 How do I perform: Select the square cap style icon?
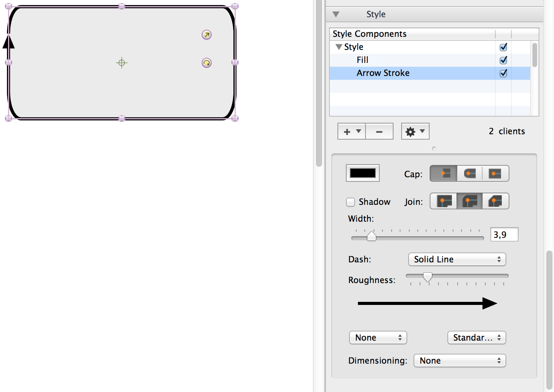point(495,173)
